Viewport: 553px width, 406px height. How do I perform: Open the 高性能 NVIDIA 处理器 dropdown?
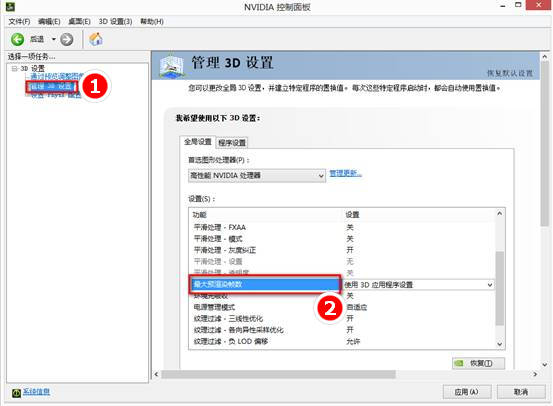pyautogui.click(x=257, y=175)
